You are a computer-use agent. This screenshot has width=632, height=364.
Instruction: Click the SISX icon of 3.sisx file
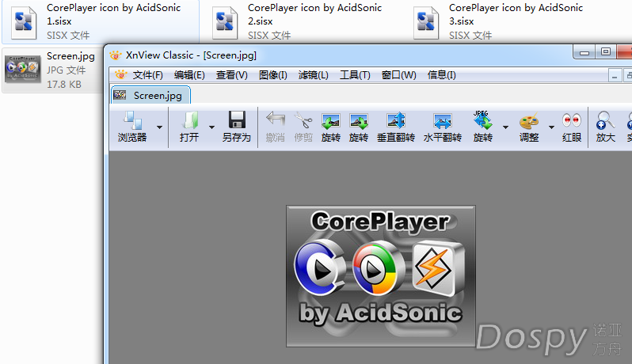[x=425, y=22]
